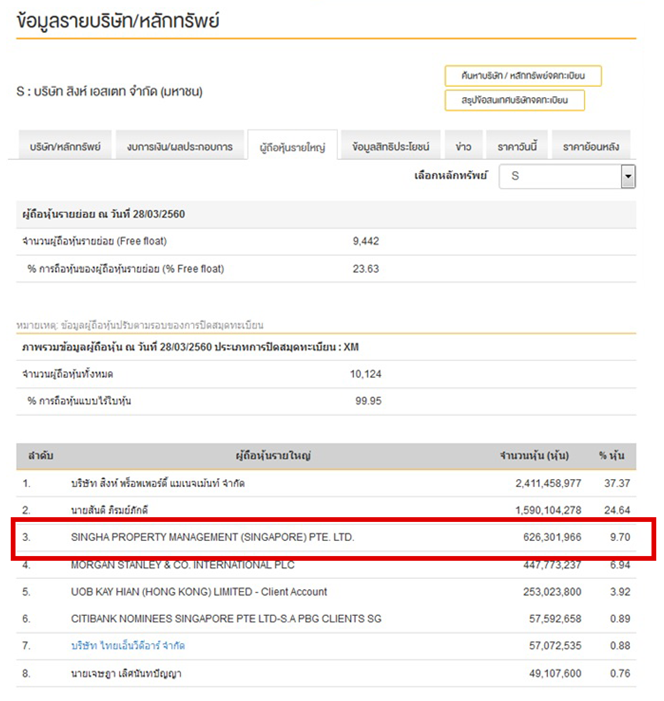The width and height of the screenshot is (664, 701).
Task: Open the บริษัท ไทยเอ็นวีดีอาร์ จำกัด link
Action: tap(127, 646)
